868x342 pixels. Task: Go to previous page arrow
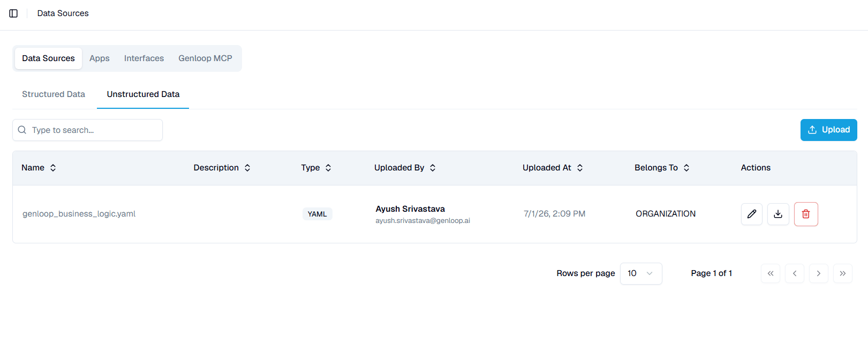795,273
